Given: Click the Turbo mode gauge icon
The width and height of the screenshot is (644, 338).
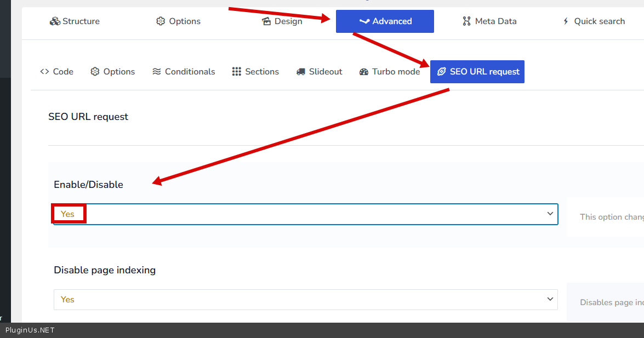Looking at the screenshot, I should [x=364, y=72].
